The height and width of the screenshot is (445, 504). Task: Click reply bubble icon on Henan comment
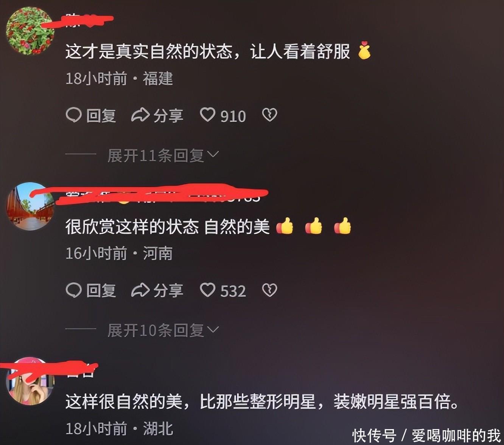tap(73, 290)
